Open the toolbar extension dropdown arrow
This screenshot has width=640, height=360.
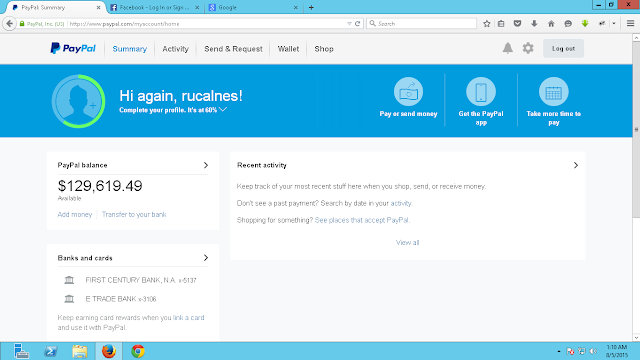(613, 24)
